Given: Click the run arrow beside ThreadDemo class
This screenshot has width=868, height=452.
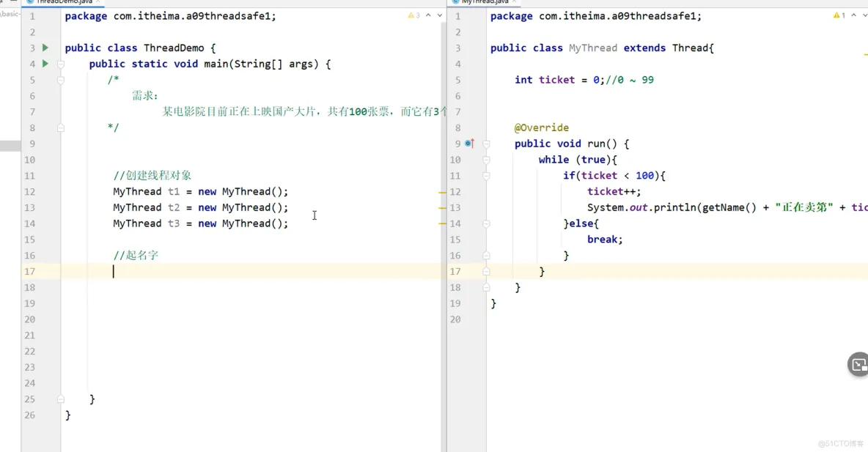Looking at the screenshot, I should pos(45,48).
